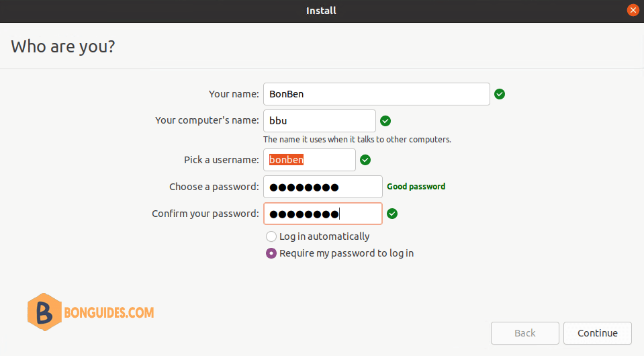This screenshot has height=356, width=644.
Task: Click the hint text about other computers
Action: (x=357, y=140)
